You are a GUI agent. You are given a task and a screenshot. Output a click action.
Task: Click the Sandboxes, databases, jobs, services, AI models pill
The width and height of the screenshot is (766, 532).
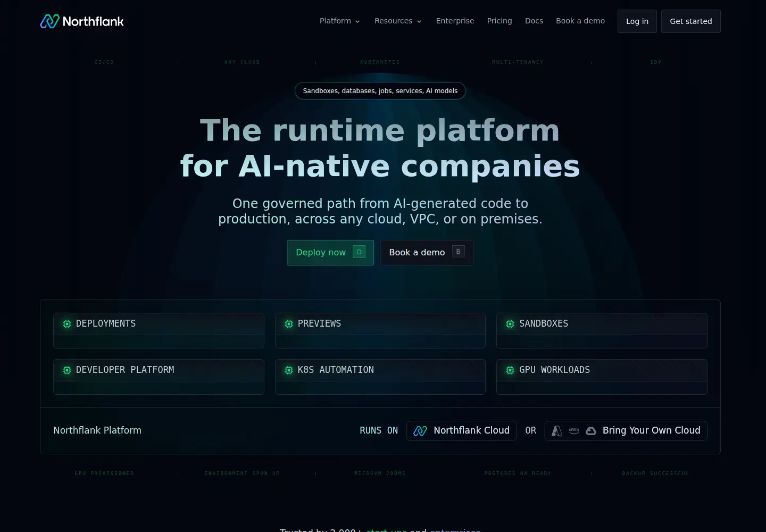[x=380, y=91]
